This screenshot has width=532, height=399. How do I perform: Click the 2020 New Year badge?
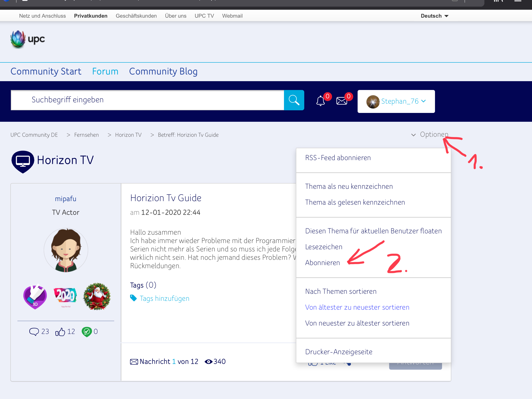65,296
